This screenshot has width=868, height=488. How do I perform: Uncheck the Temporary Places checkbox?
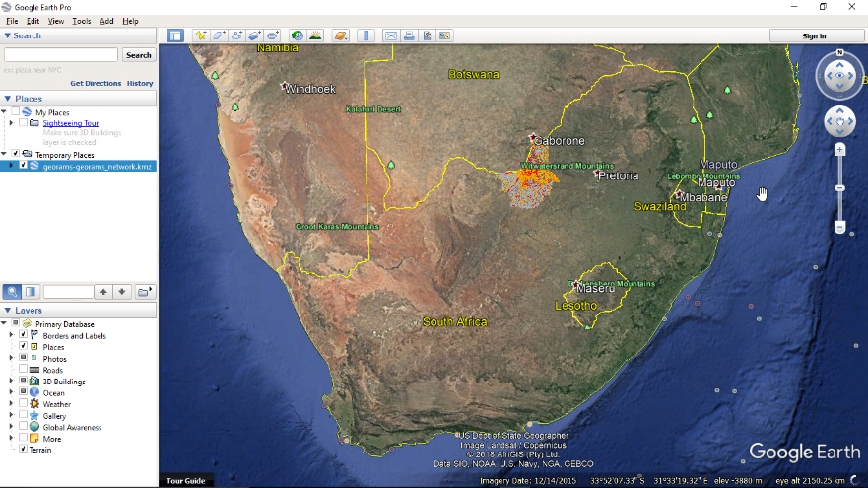tap(16, 154)
